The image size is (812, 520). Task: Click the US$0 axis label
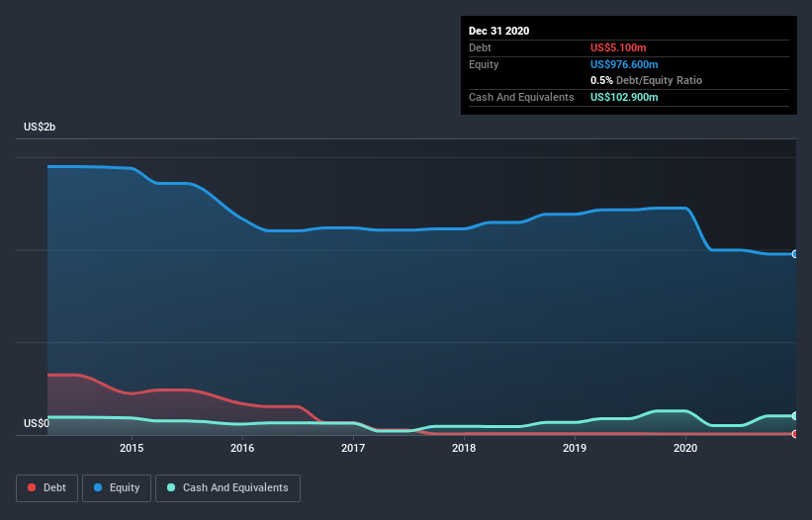[37, 423]
